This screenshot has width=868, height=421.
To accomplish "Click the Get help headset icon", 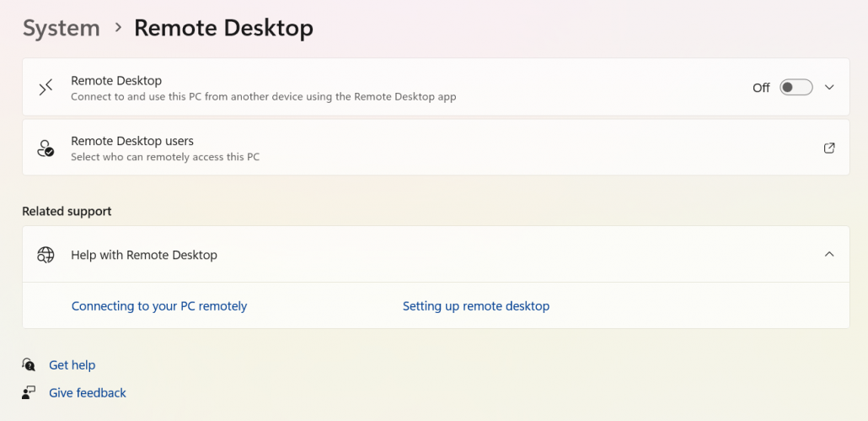I will pyautogui.click(x=29, y=365).
